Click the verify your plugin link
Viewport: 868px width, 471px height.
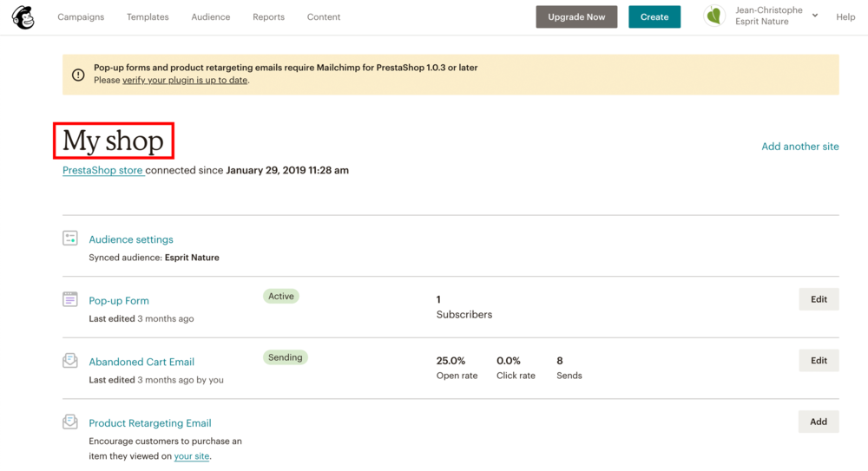[185, 81]
